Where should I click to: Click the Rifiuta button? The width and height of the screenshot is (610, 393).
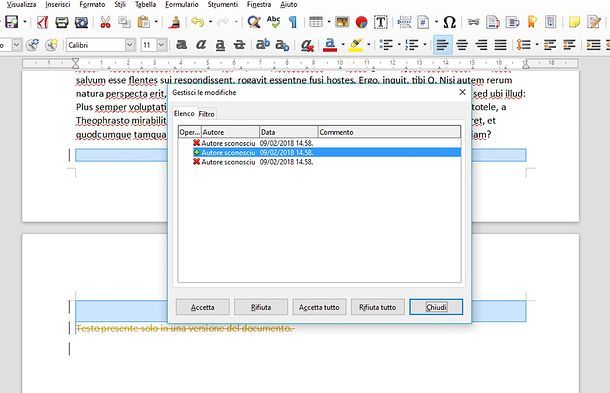[261, 307]
